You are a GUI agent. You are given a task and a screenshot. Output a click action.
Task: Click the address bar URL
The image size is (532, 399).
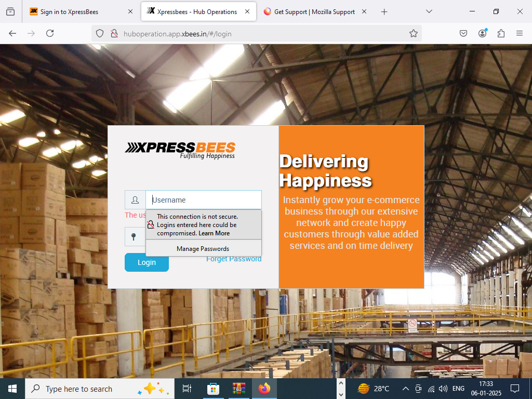click(178, 34)
